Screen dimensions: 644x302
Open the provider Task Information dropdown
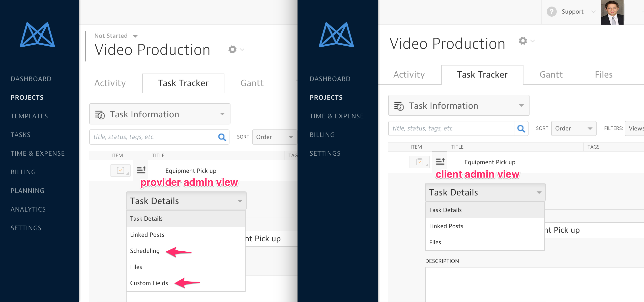pos(160,114)
